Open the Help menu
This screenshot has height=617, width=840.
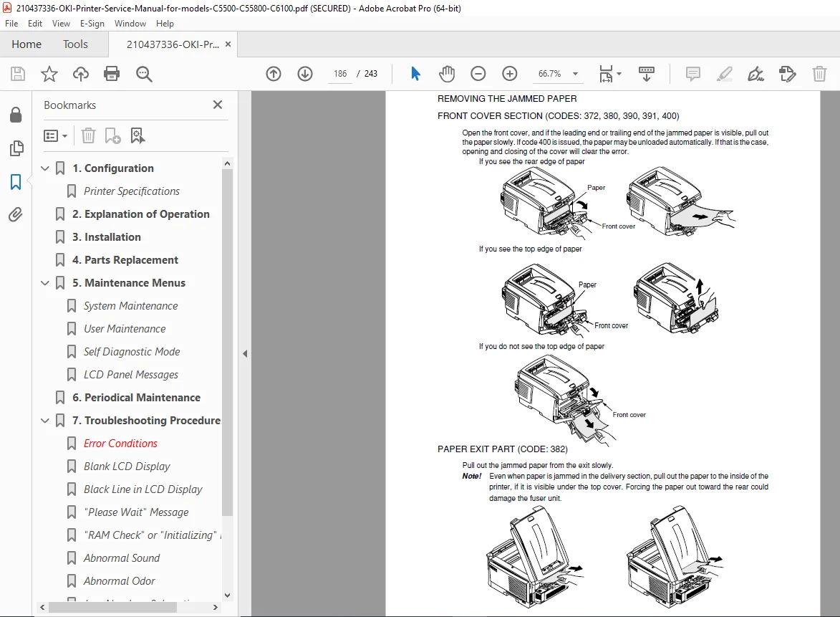pyautogui.click(x=165, y=24)
